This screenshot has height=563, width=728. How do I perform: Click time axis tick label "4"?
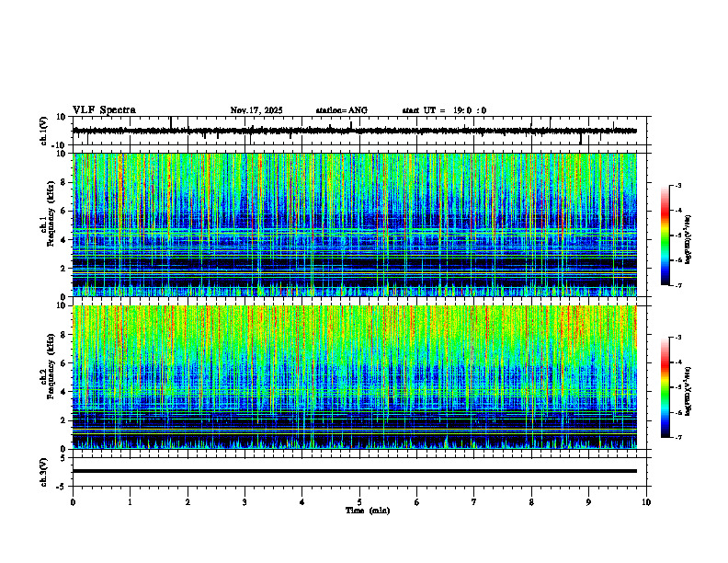[x=302, y=502]
